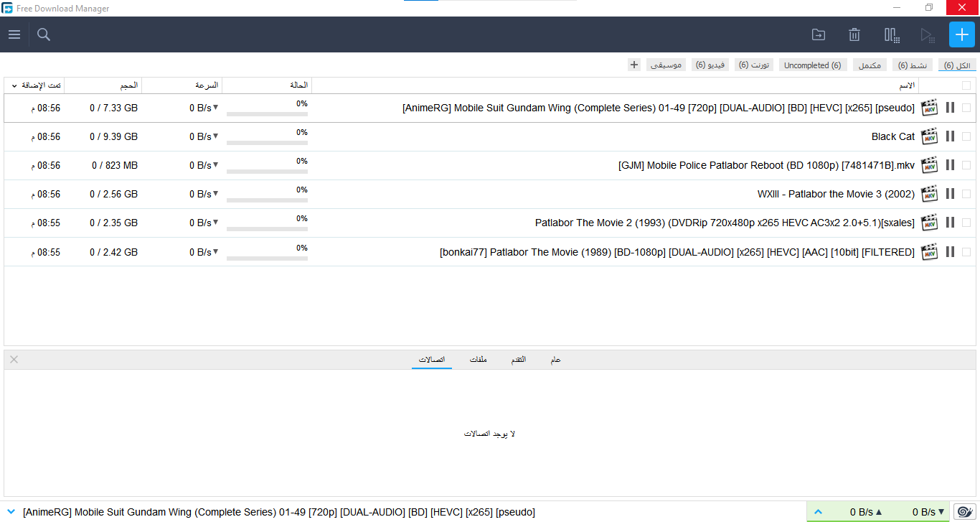The width and height of the screenshot is (980, 522).
Task: Click the الاسم column header
Action: coord(616,85)
